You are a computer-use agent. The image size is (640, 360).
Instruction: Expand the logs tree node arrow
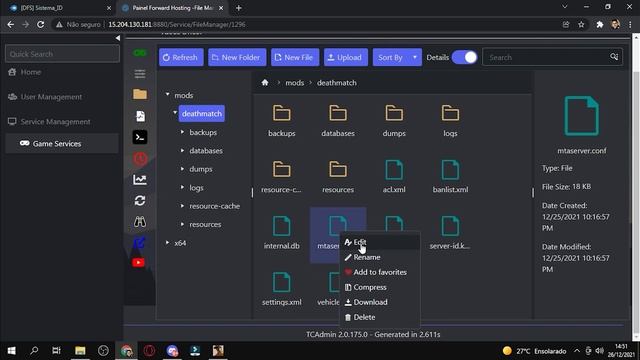point(182,187)
